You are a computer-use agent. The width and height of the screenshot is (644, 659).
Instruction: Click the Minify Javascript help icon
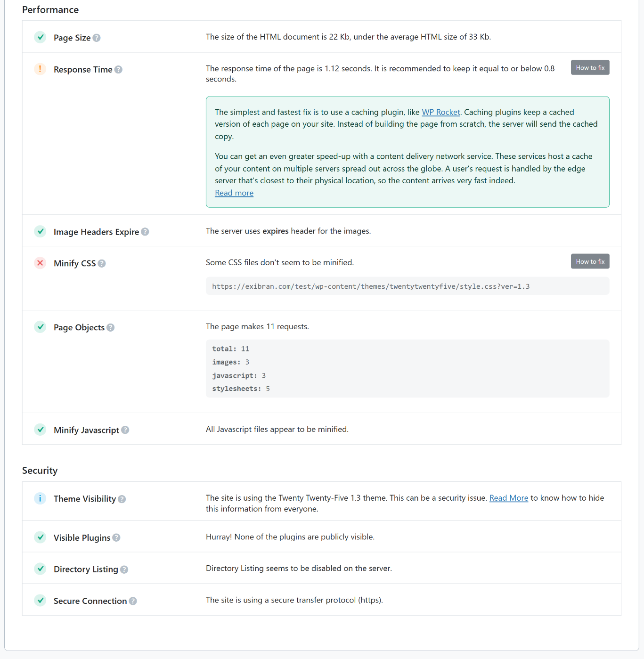click(x=125, y=430)
